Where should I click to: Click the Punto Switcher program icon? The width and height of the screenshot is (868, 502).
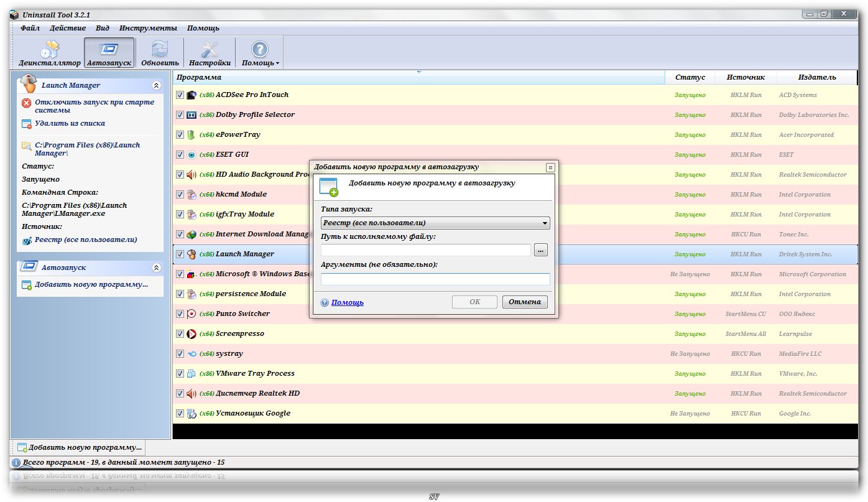pos(192,314)
